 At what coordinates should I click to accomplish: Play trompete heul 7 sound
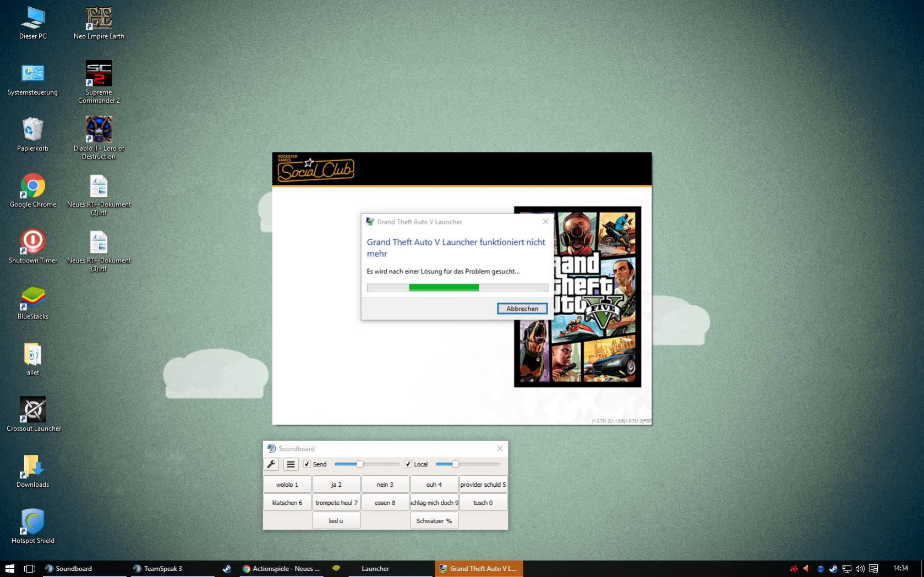click(x=336, y=503)
